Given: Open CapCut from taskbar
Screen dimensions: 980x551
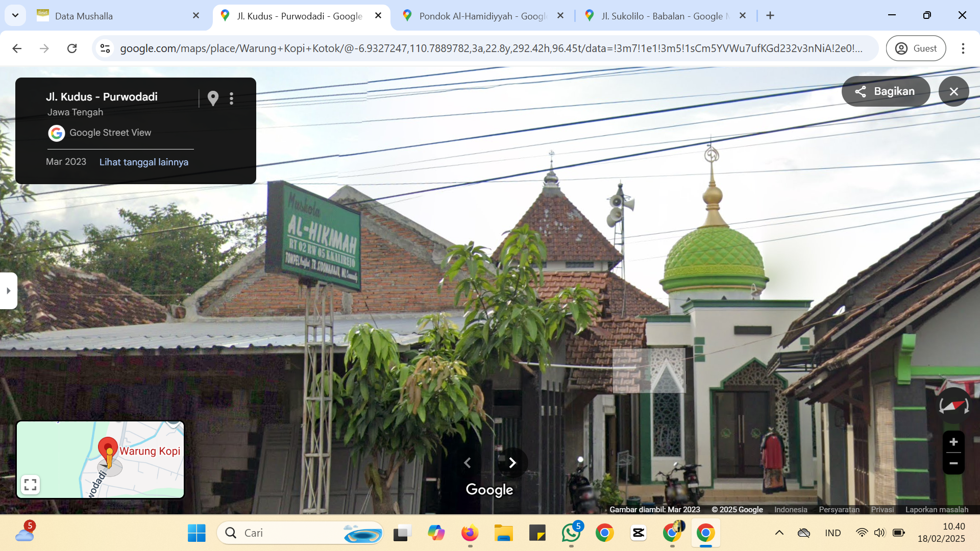Looking at the screenshot, I should 639,533.
